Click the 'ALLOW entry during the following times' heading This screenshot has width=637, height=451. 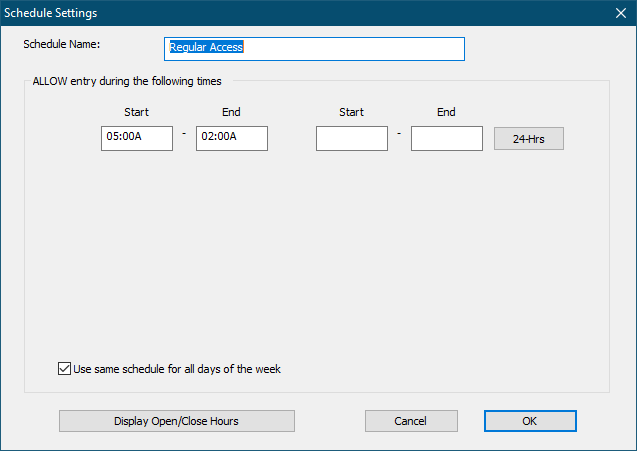tap(127, 81)
